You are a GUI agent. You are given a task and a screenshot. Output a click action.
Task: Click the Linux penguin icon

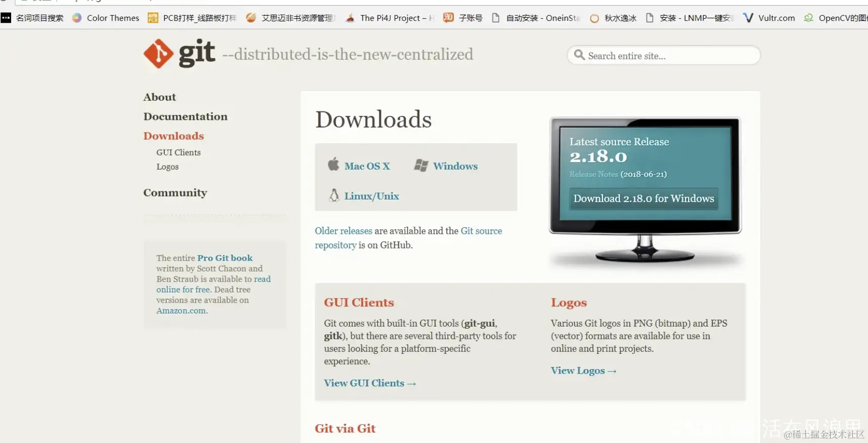tap(334, 195)
